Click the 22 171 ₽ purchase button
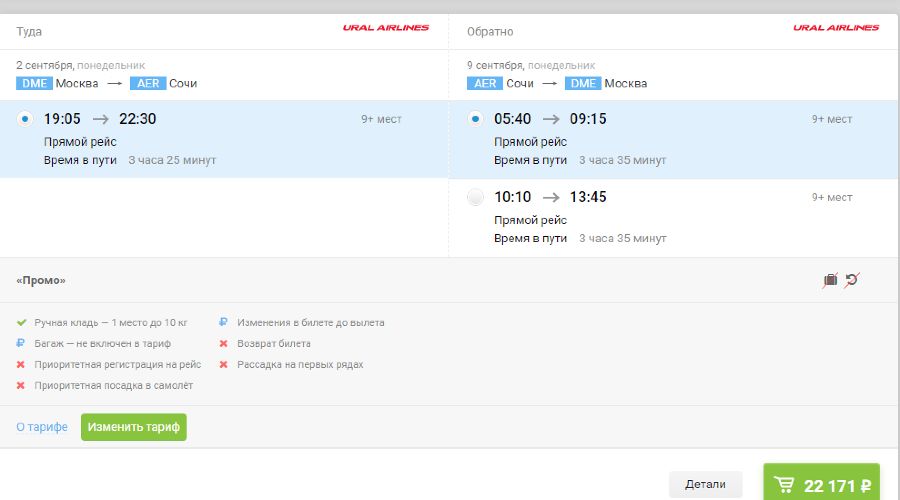The width and height of the screenshot is (900, 500). tap(822, 485)
